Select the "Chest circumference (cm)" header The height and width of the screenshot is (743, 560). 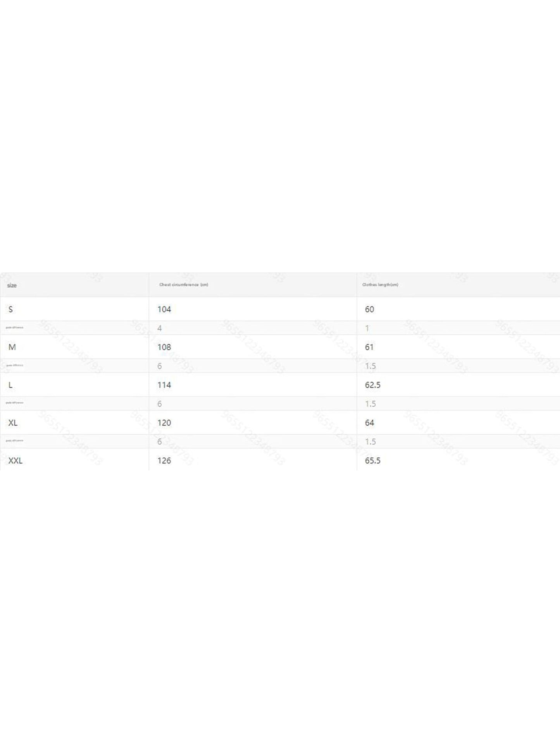click(x=184, y=285)
